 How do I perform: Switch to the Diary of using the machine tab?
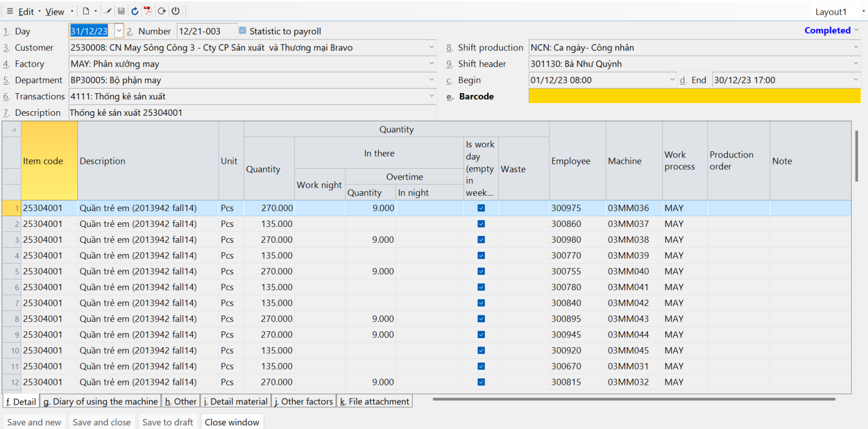point(100,401)
